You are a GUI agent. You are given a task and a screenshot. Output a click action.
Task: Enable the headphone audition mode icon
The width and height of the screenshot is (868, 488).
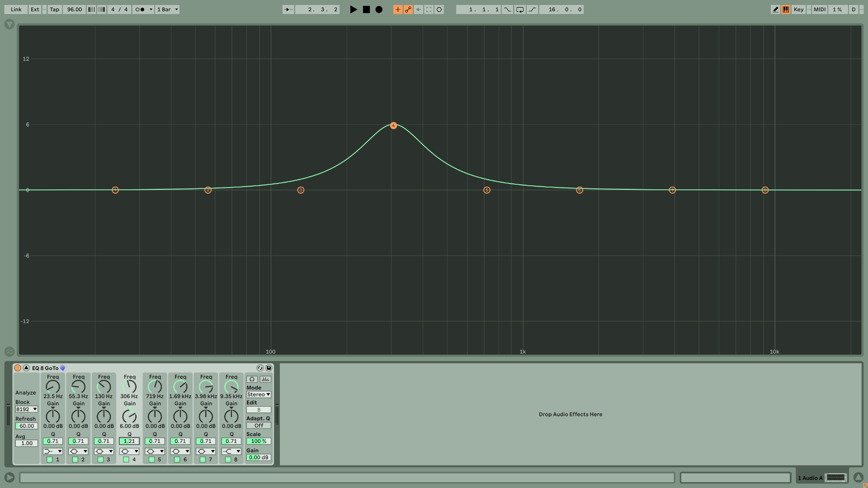(252, 380)
